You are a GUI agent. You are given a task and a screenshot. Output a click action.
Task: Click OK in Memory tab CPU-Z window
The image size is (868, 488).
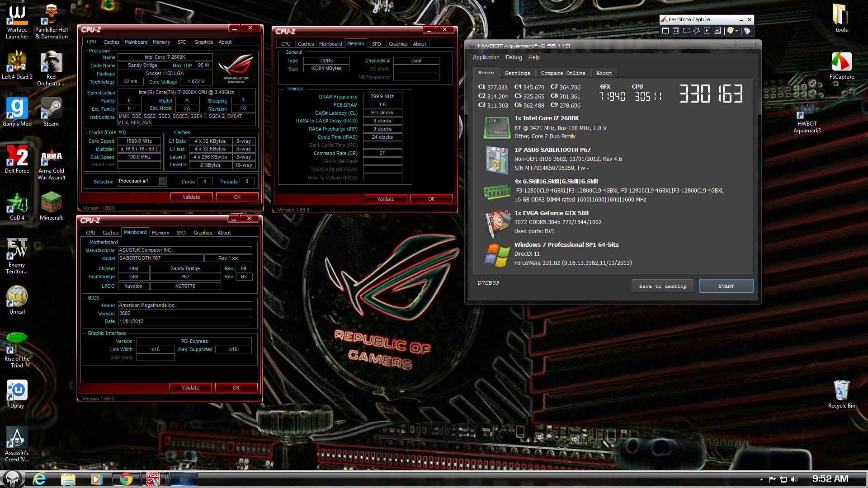pos(431,199)
